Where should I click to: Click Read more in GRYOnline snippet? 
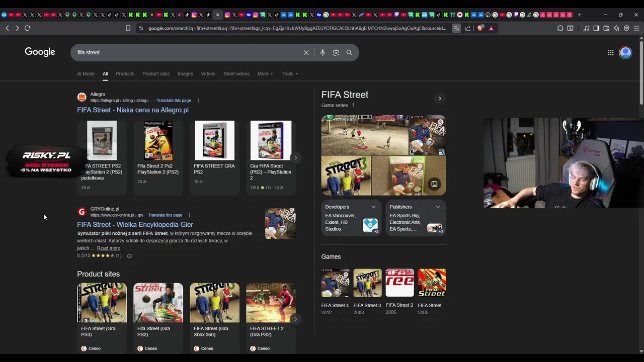click(x=108, y=248)
